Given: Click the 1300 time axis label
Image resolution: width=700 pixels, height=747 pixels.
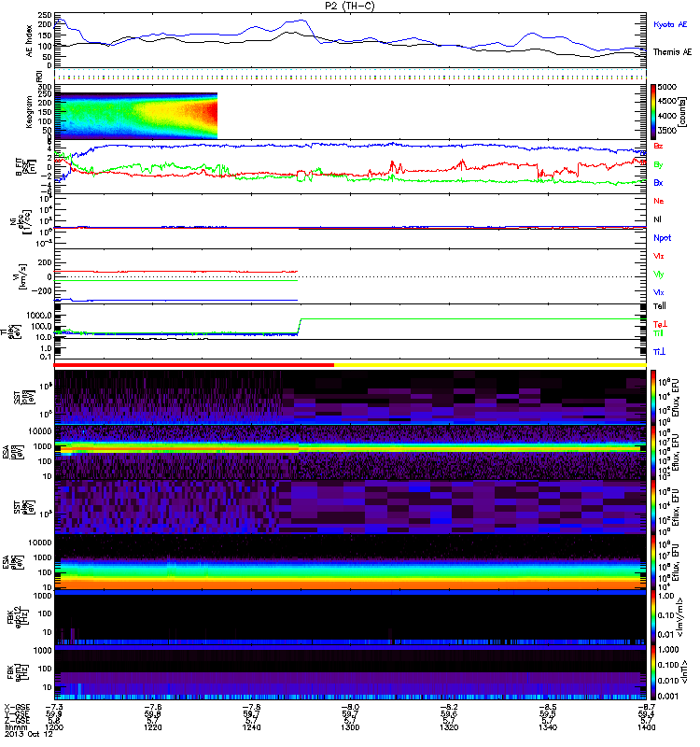Looking at the screenshot, I should click(350, 727).
